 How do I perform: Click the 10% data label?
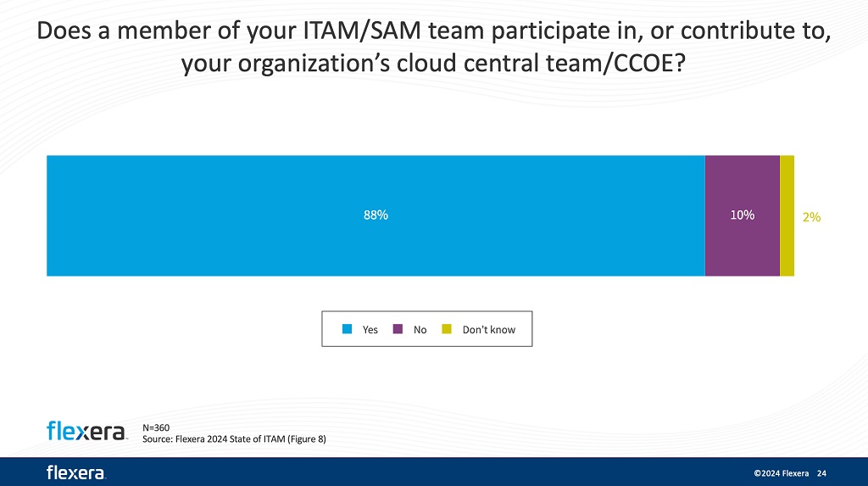click(743, 215)
